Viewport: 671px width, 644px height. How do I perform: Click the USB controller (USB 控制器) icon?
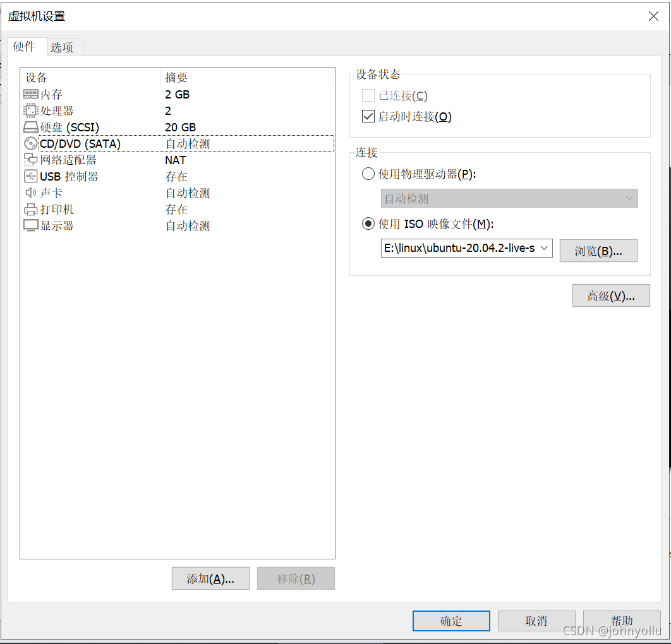[x=31, y=176]
